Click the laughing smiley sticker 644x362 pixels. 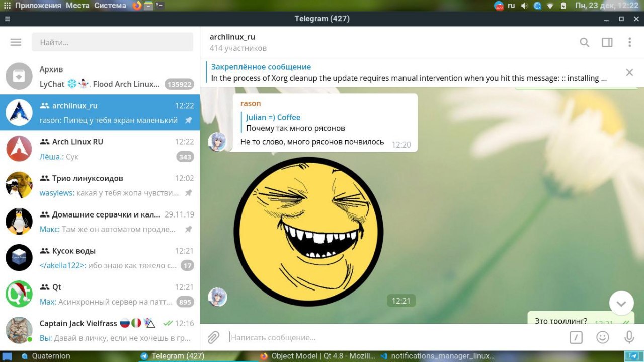[308, 231]
